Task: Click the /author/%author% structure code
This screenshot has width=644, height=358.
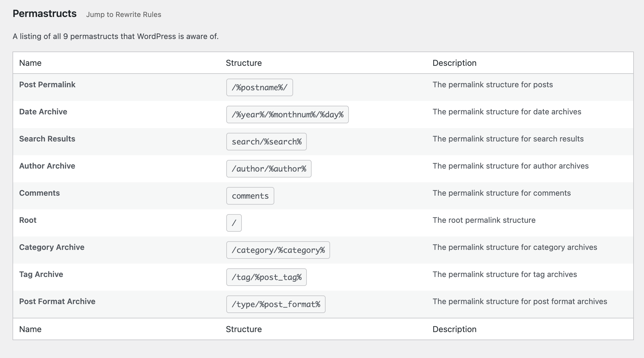Action: pyautogui.click(x=269, y=169)
